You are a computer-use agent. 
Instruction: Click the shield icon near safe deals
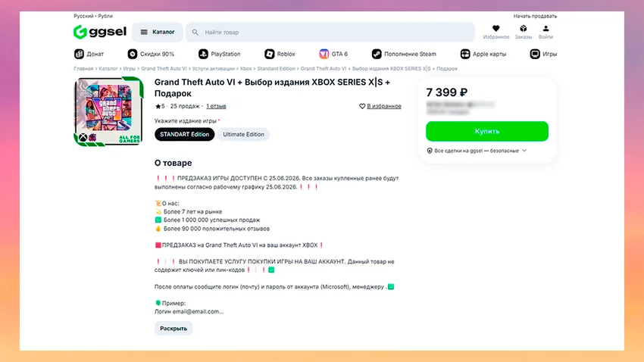430,151
